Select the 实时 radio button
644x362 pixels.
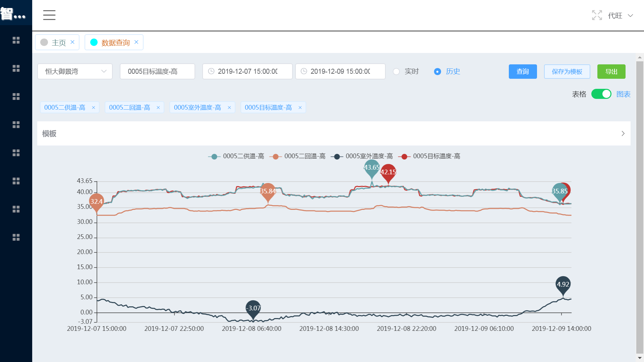(x=396, y=71)
